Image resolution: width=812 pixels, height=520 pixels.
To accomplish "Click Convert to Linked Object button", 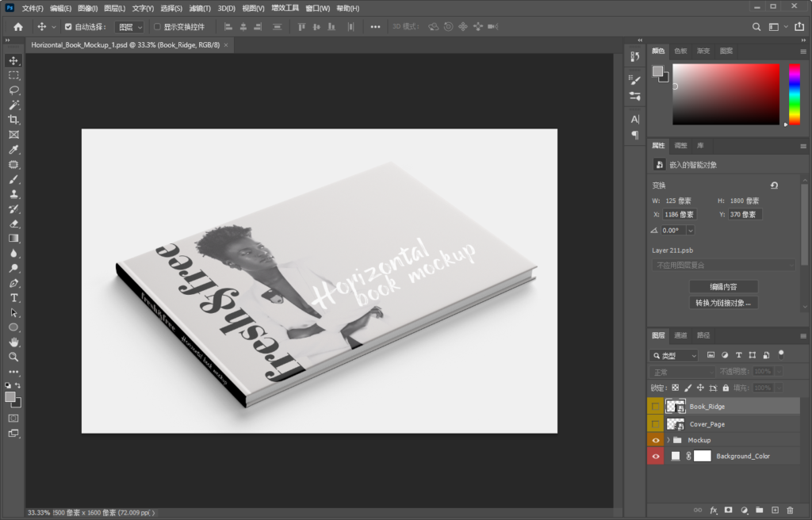I will click(x=723, y=303).
